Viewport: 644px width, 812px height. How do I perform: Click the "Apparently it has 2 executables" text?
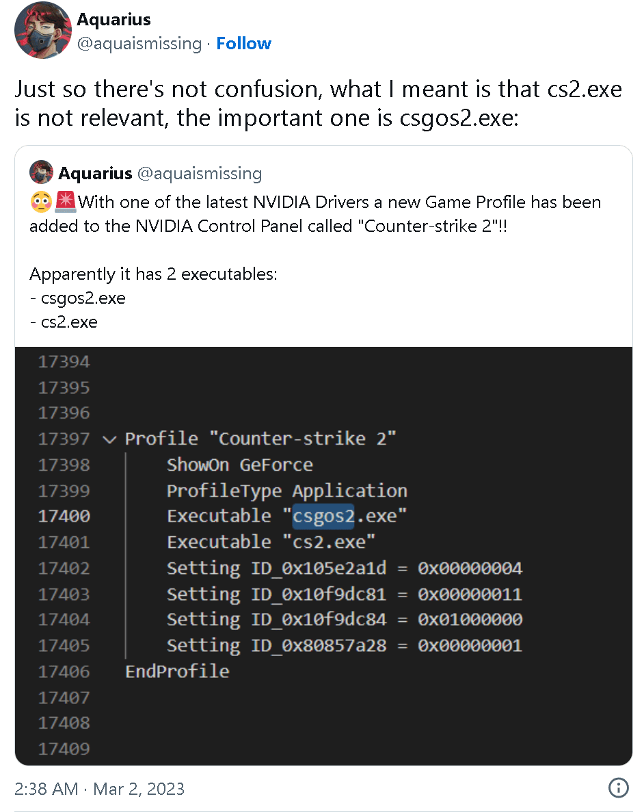point(154,274)
